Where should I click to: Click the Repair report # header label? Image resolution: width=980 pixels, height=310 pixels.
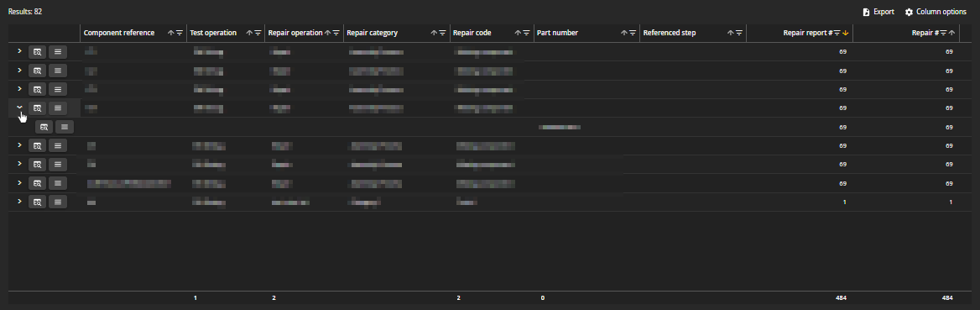(807, 34)
